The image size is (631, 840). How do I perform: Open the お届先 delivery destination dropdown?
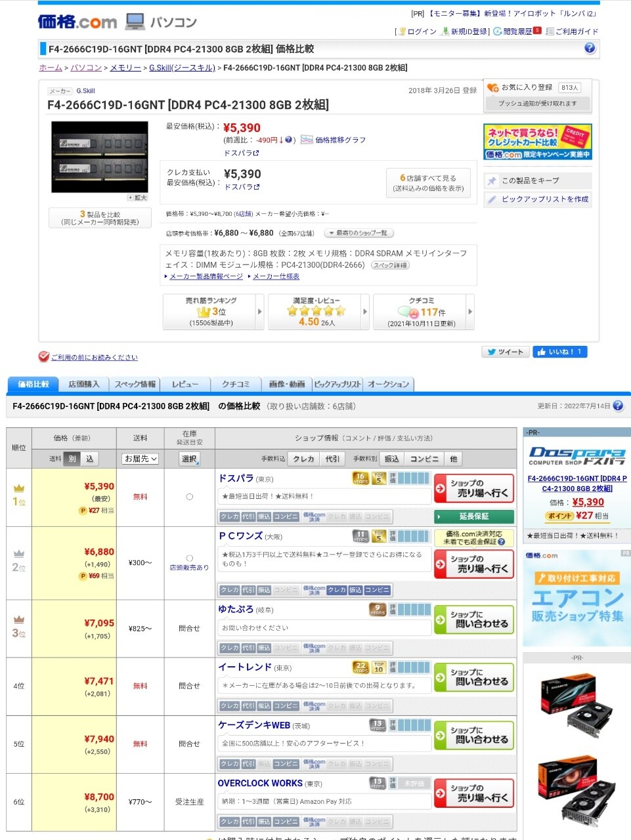click(x=141, y=459)
